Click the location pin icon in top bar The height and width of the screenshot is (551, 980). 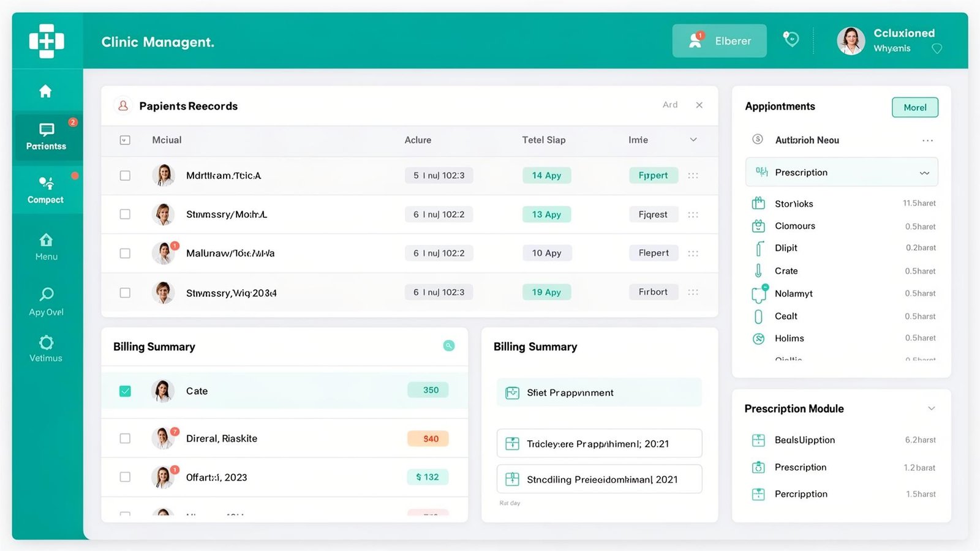point(790,39)
